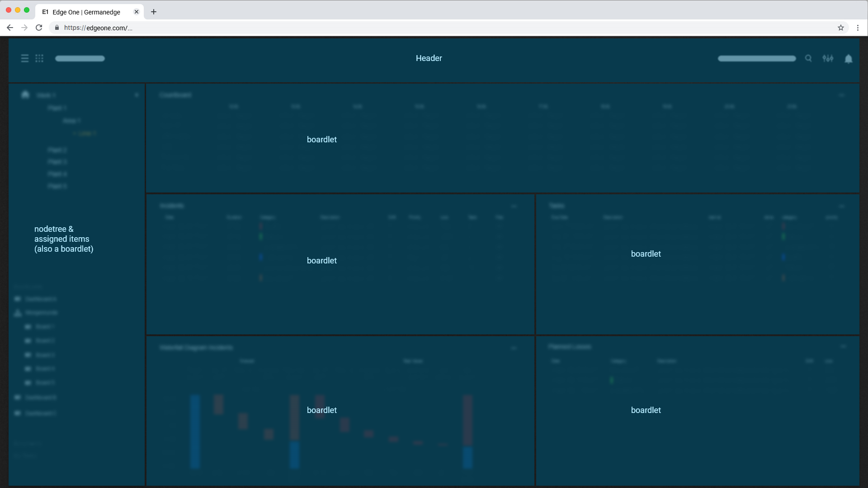Click the home icon in the nodetree
The image size is (868, 488).
(x=25, y=94)
